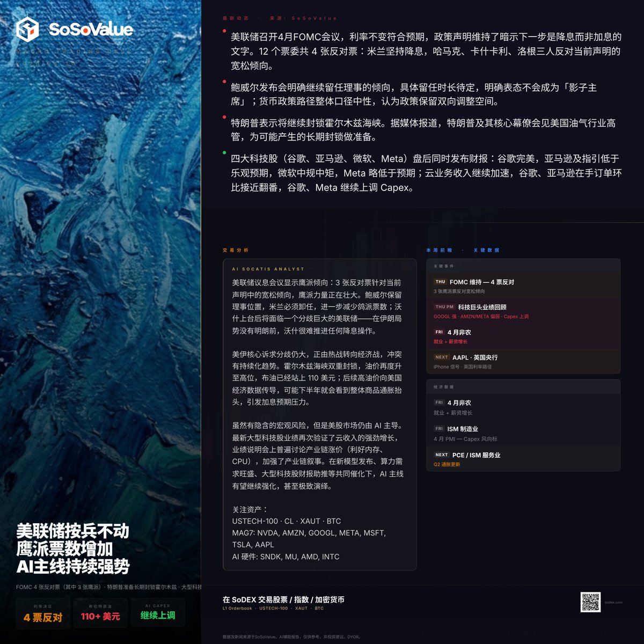
Task: Click the 4 月 PMI — Capex 风向标 subtitle
Action: pyautogui.click(x=465, y=439)
